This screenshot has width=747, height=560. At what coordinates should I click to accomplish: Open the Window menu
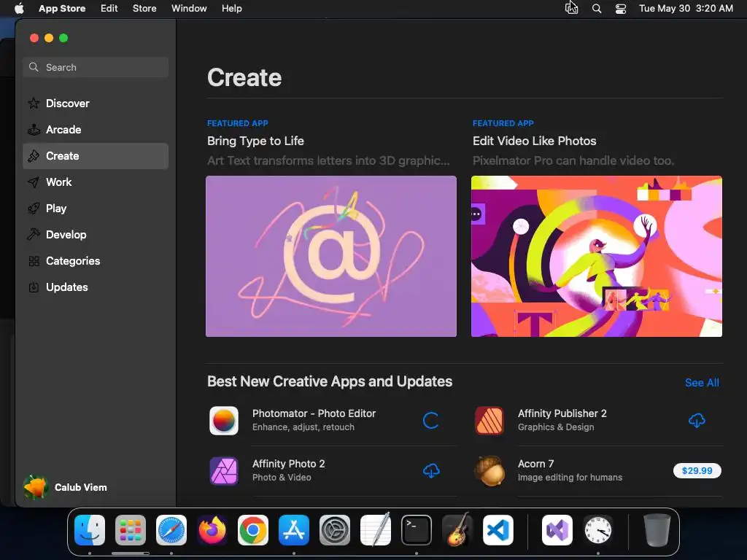click(x=189, y=8)
